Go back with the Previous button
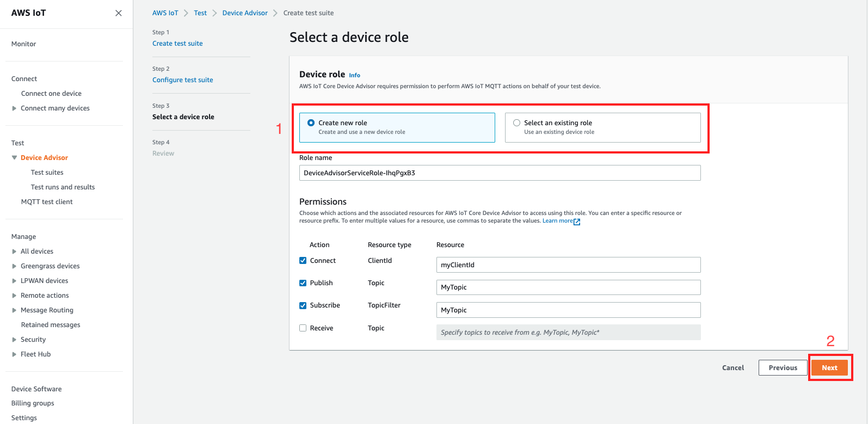868x424 pixels. tap(783, 368)
